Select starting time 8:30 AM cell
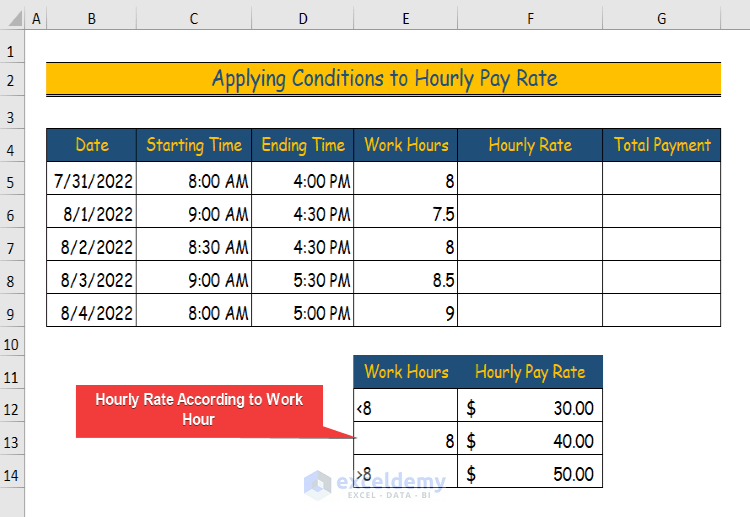Screen dimensions: 750x517 (x=194, y=244)
